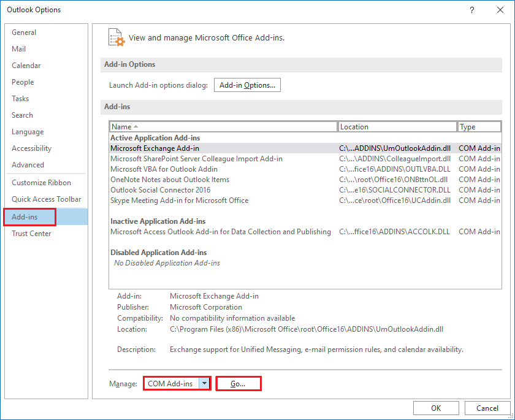Click the No compatibility information available text
This screenshot has height=420, width=515.
pos(232,318)
